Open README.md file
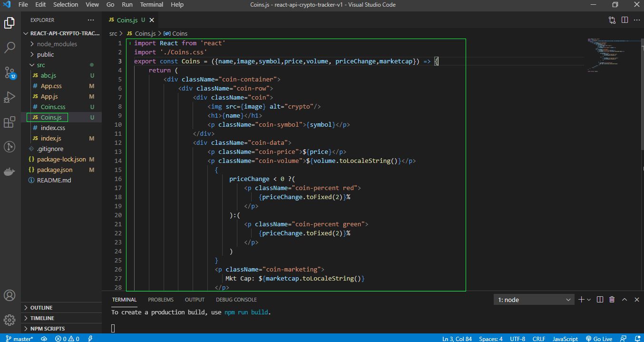The width and height of the screenshot is (644, 342). point(62,180)
